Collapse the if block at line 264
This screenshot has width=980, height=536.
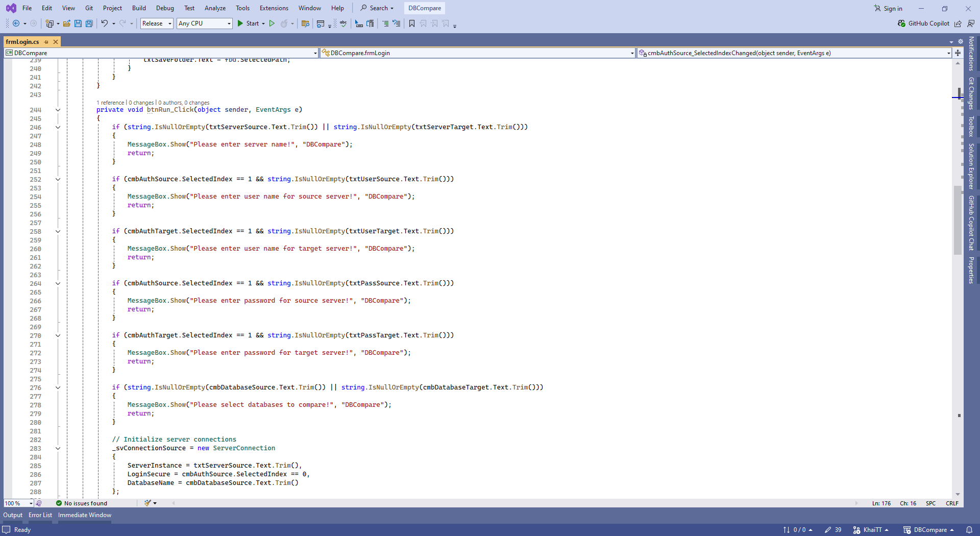click(58, 283)
